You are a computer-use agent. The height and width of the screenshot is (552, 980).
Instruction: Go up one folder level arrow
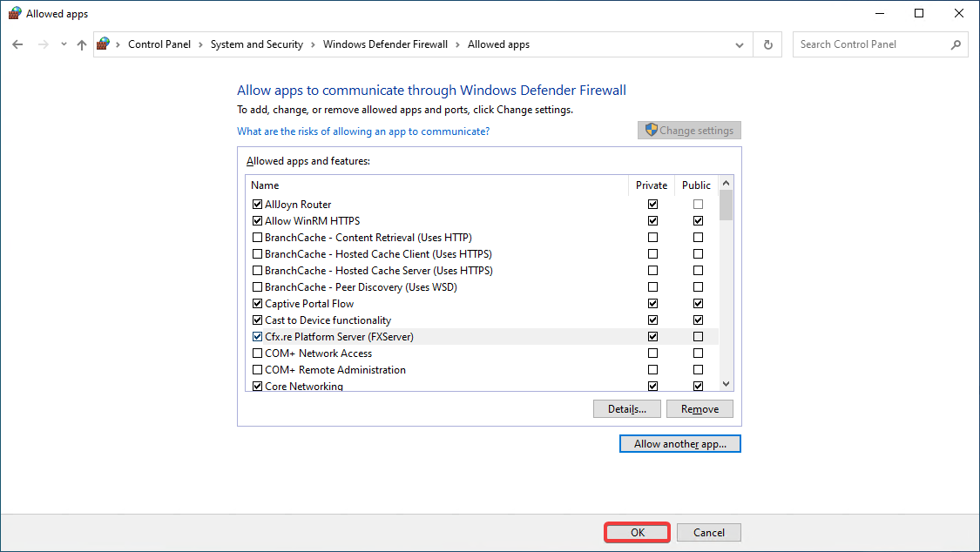pyautogui.click(x=82, y=44)
